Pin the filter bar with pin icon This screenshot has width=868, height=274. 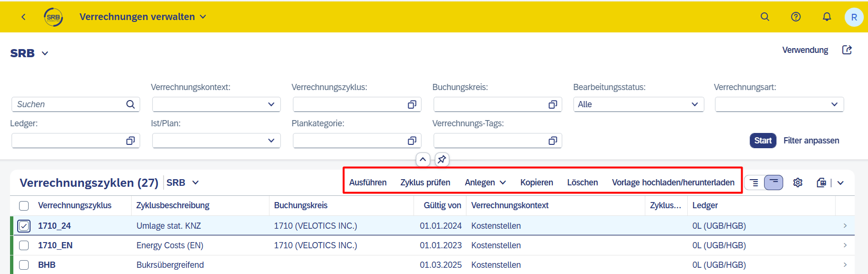(x=442, y=159)
